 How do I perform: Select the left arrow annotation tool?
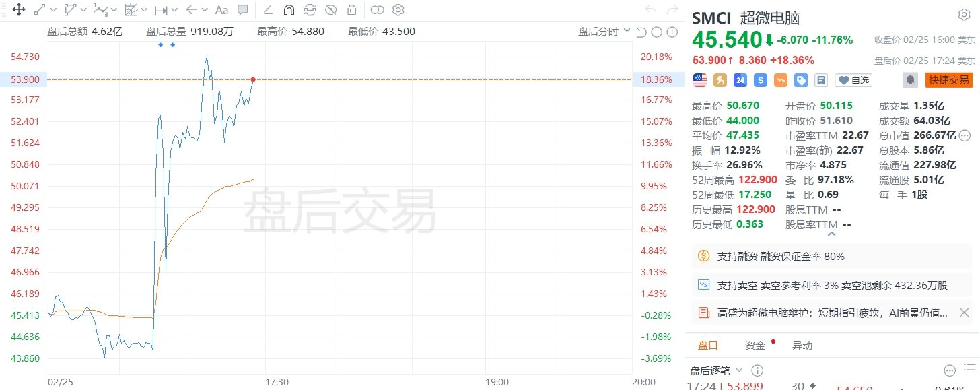[x=191, y=10]
